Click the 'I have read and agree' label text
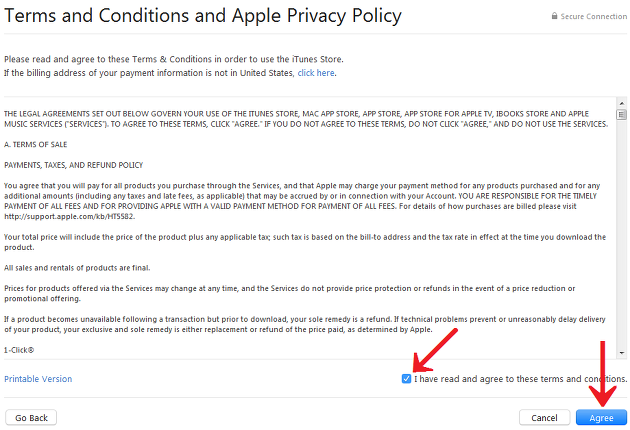 [x=521, y=379]
